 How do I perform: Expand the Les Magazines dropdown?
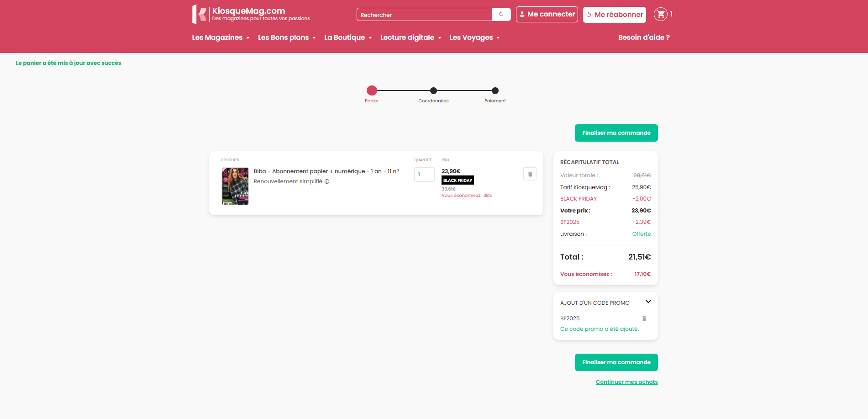[221, 37]
